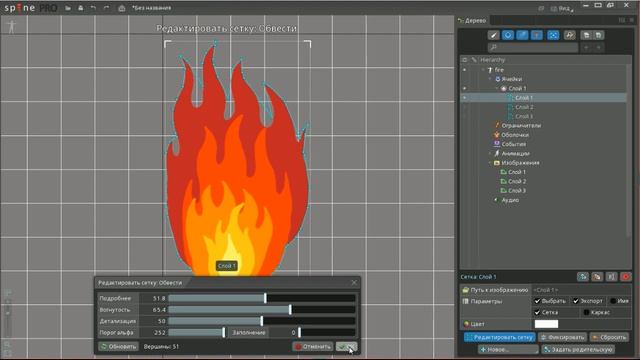Select Слой 2 mesh under Ячейки

[x=524, y=107]
